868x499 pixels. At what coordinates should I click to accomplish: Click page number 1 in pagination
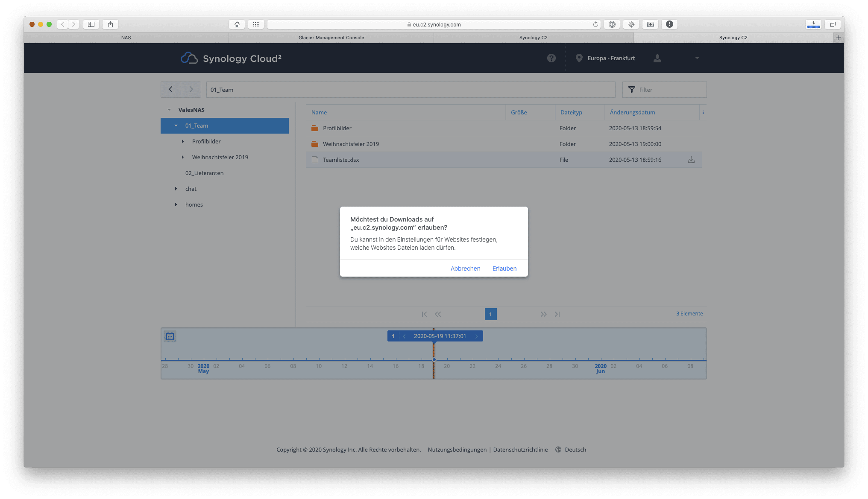[x=490, y=314]
